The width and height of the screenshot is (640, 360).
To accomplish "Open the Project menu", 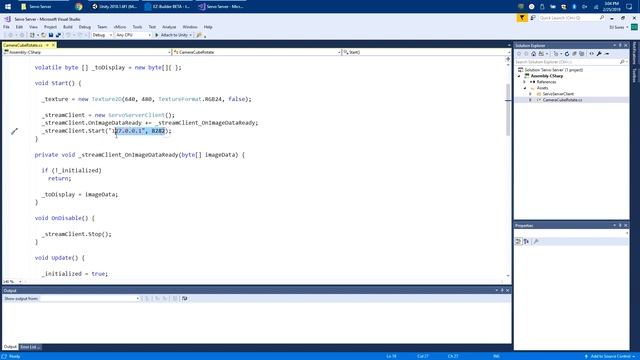I will coord(50,27).
